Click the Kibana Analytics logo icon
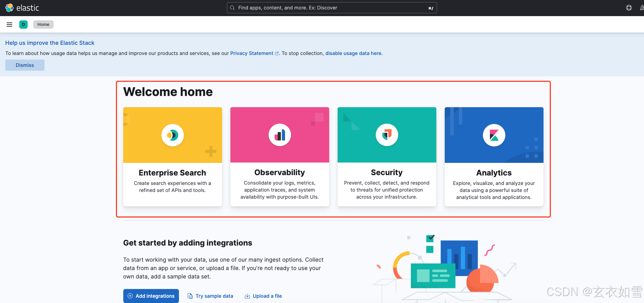 pyautogui.click(x=494, y=135)
